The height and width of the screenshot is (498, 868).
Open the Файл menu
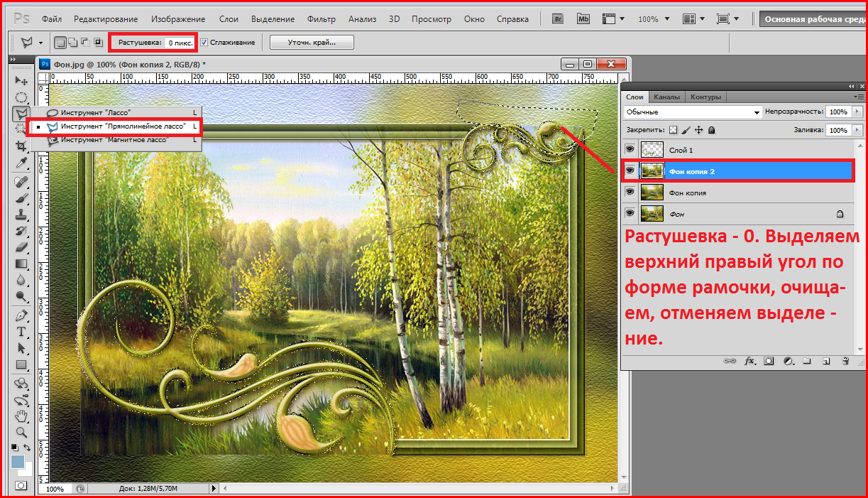pos(50,19)
